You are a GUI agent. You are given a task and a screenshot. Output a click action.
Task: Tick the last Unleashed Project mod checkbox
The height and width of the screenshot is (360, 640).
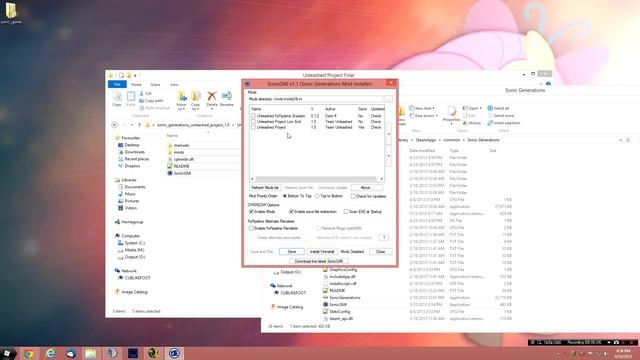(253, 127)
